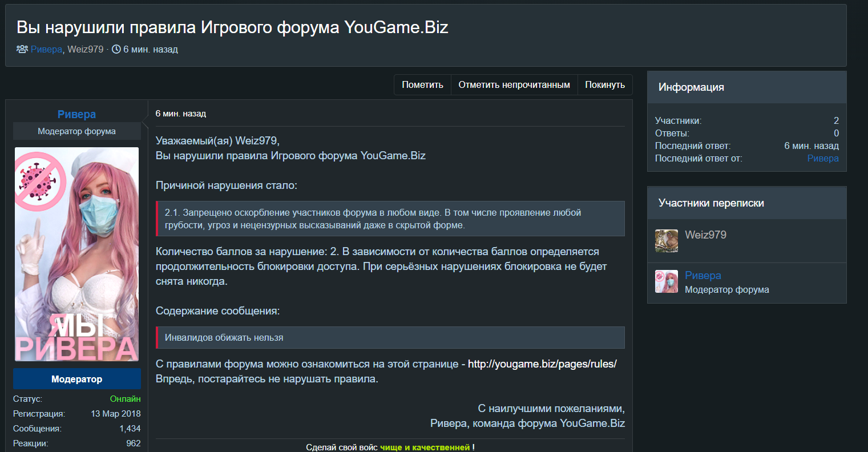The height and width of the screenshot is (452, 868).
Task: Select Weiz979's name under Участники переписки
Action: 705,235
